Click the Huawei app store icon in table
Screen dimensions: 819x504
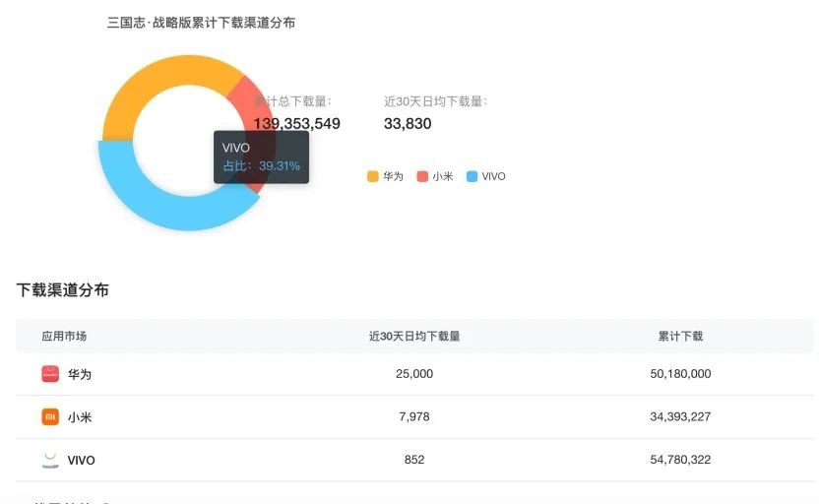[50, 374]
